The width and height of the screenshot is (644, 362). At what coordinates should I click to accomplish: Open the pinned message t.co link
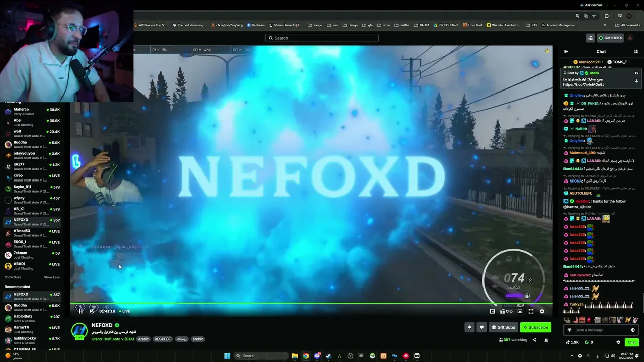584,84
